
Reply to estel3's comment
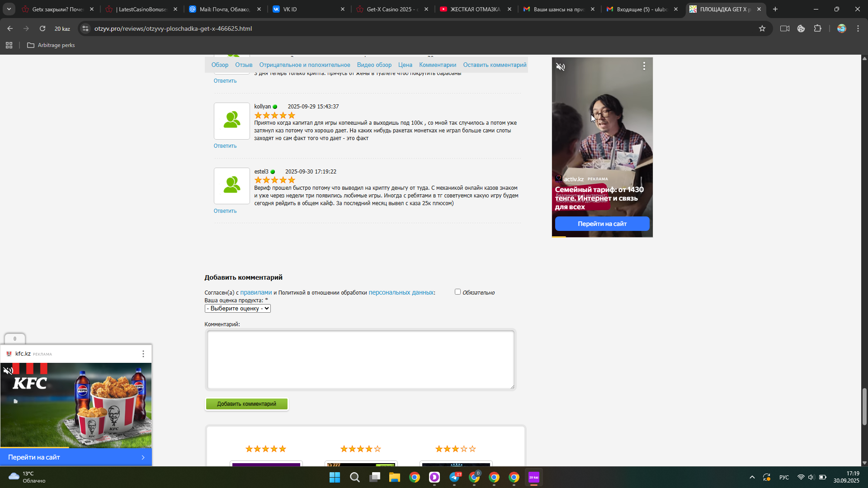[225, 211]
